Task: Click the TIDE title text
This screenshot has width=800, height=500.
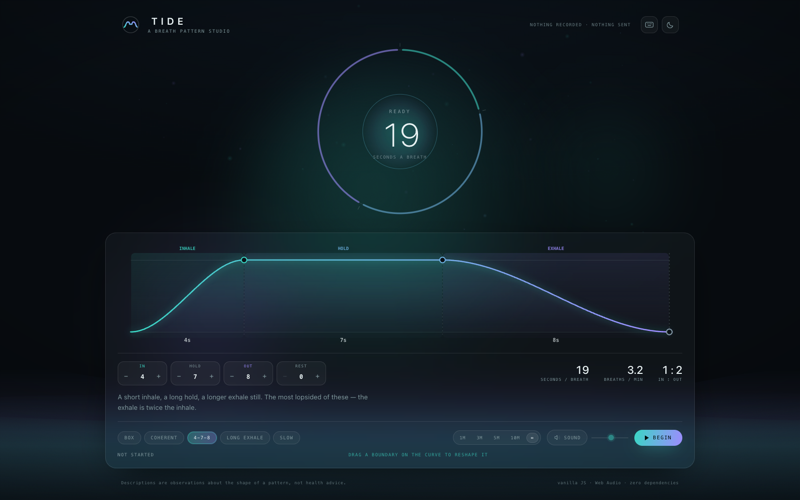Action: click(x=168, y=21)
